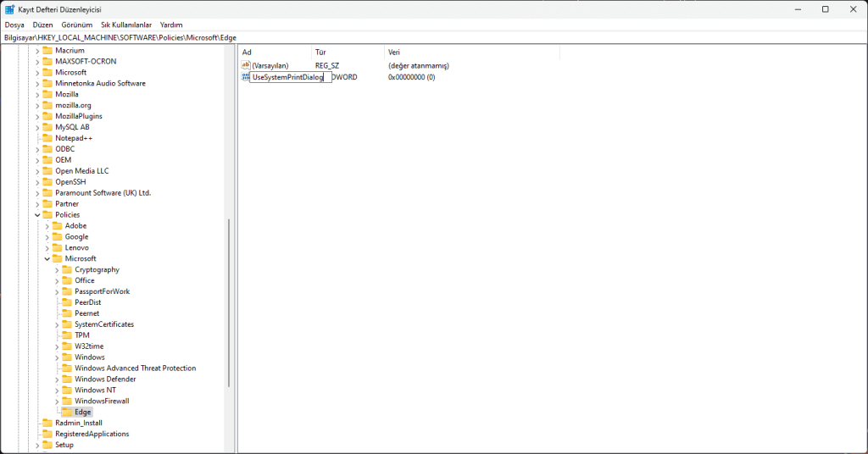Open the Sık Kullanılanlar menu
Viewport: 868px width, 454px height.
126,25
